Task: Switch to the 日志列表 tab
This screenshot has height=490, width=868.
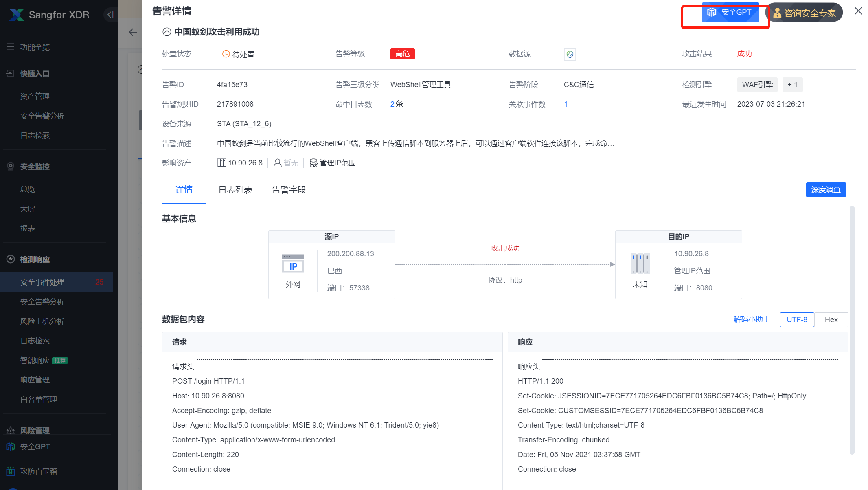Action: pyautogui.click(x=235, y=189)
